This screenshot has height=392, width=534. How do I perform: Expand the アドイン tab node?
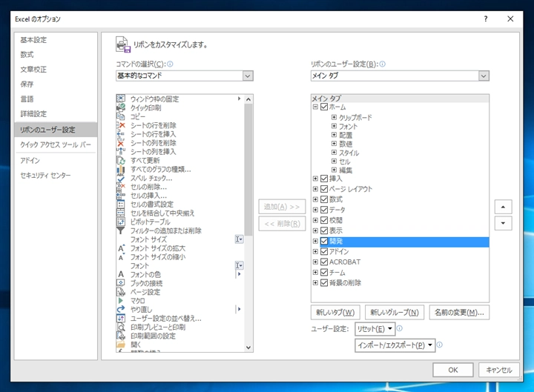tap(315, 252)
